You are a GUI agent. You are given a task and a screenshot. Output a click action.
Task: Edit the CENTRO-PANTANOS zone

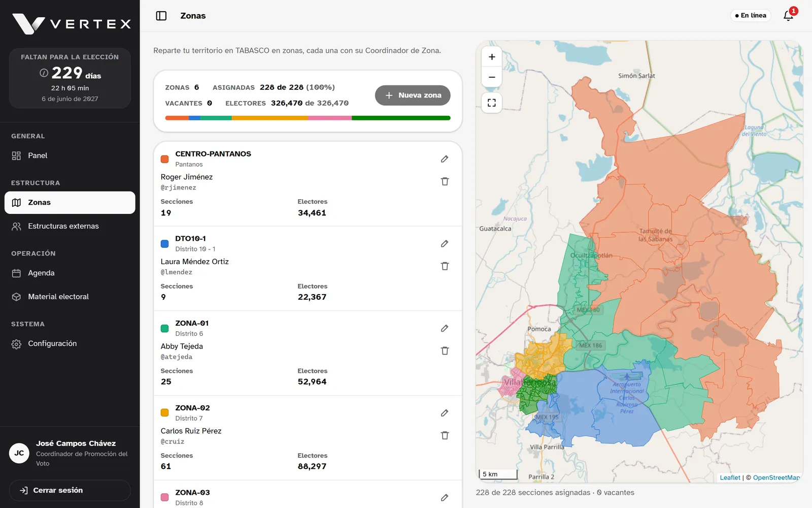pyautogui.click(x=445, y=159)
